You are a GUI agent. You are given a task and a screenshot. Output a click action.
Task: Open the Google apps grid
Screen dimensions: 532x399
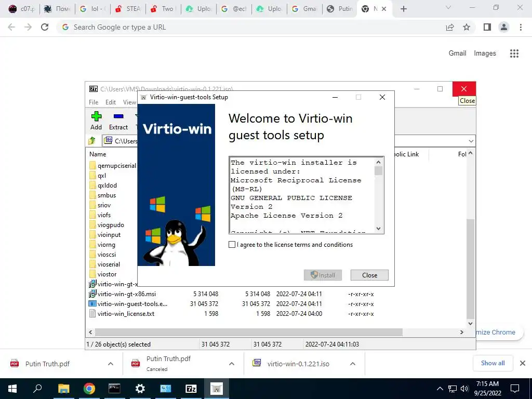(514, 54)
